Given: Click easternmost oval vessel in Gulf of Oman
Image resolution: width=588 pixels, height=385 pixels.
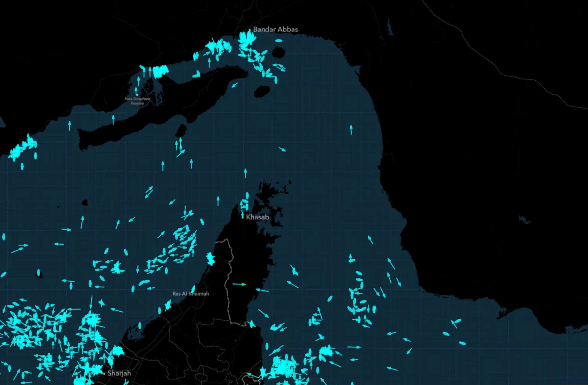Looking at the screenshot, I should tap(462, 343).
